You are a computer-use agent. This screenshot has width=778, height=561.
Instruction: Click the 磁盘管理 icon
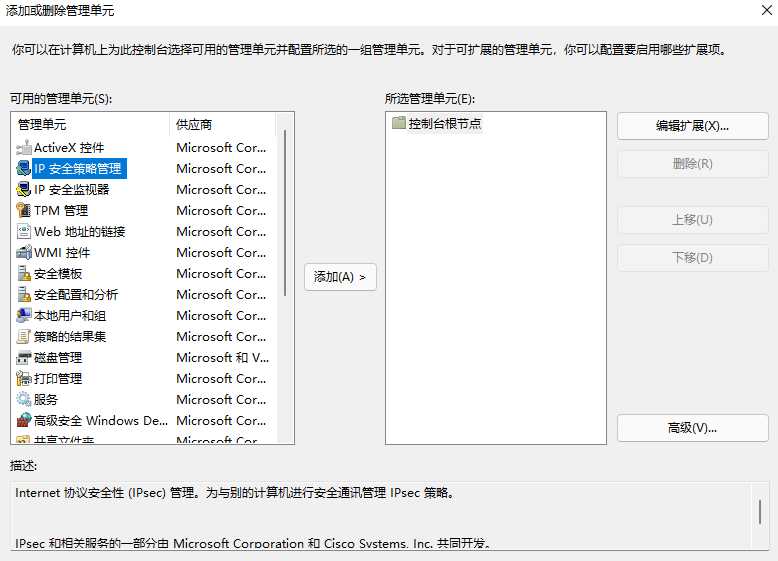pyautogui.click(x=23, y=358)
